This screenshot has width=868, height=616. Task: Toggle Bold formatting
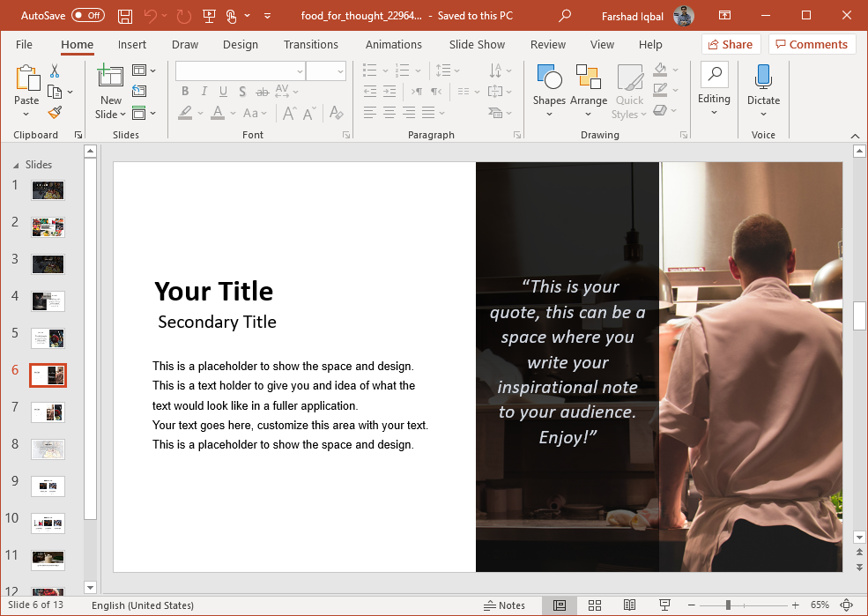185,91
